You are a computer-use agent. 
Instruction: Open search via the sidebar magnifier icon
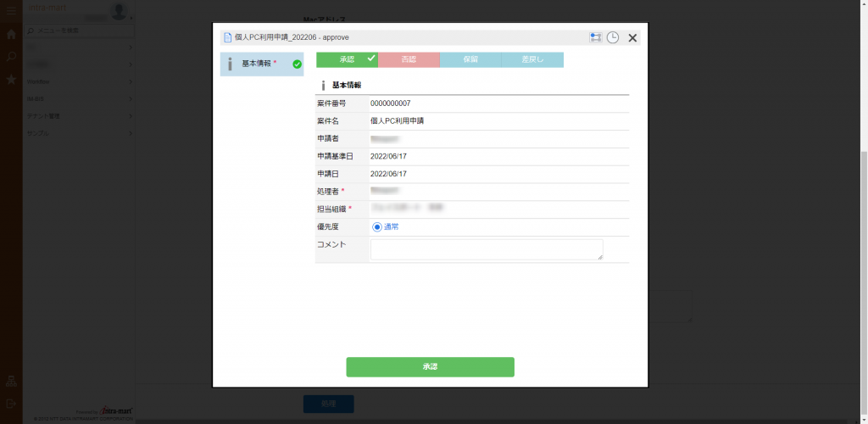[x=11, y=57]
